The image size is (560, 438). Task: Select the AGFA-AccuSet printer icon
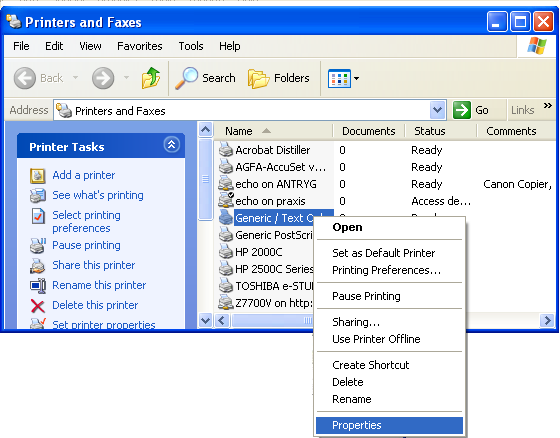(x=226, y=166)
